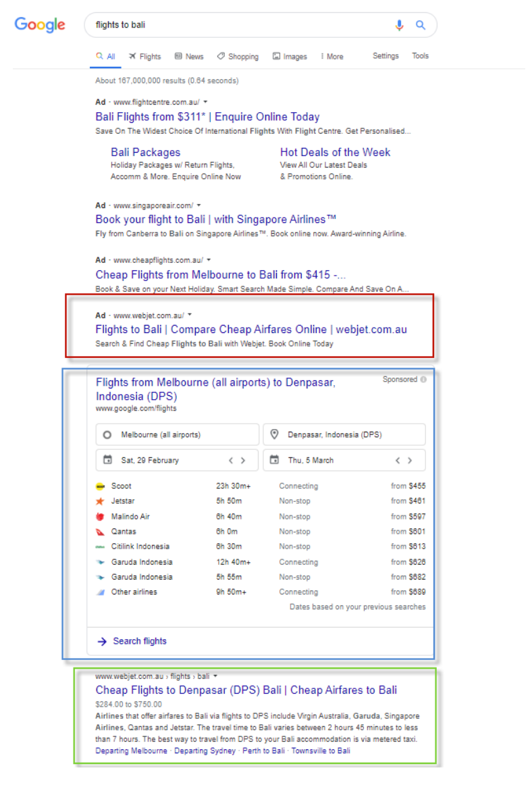Go to previous departure date
The image size is (532, 785).
pos(231,461)
